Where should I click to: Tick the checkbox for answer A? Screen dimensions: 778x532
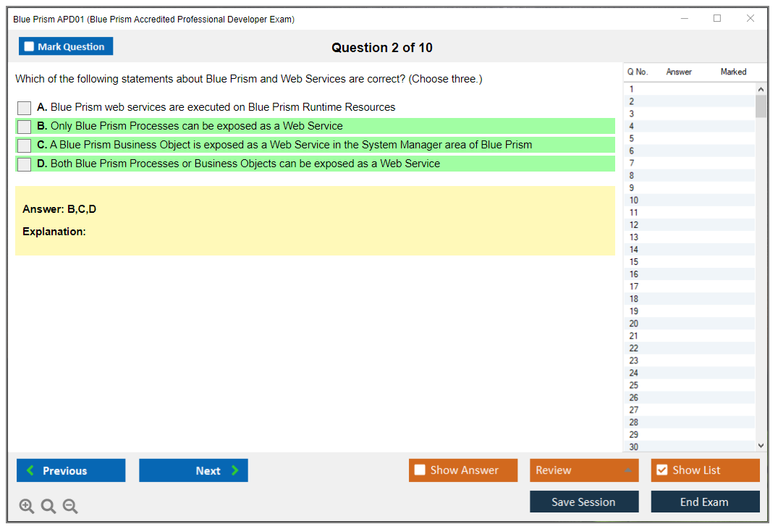[25, 108]
